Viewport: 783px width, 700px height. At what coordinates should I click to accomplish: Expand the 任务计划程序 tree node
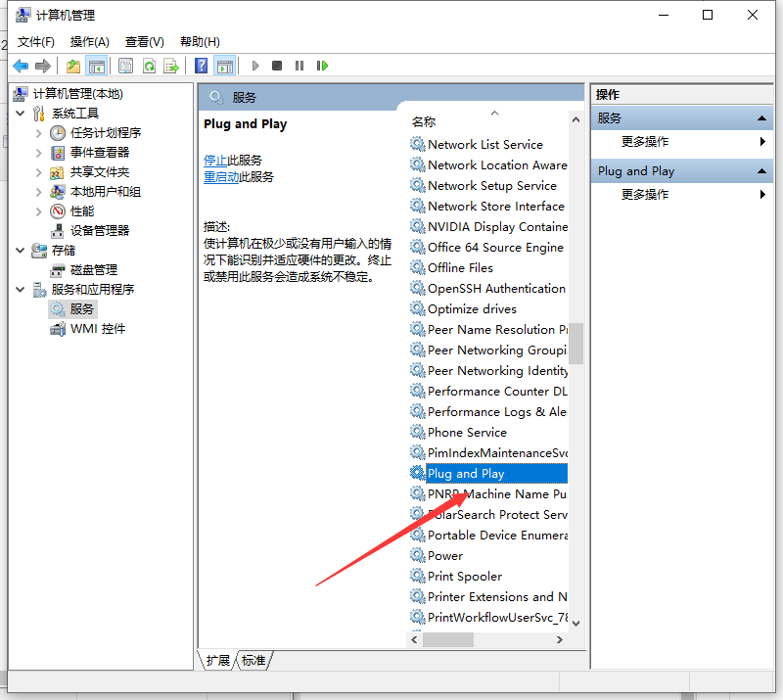tap(39, 133)
